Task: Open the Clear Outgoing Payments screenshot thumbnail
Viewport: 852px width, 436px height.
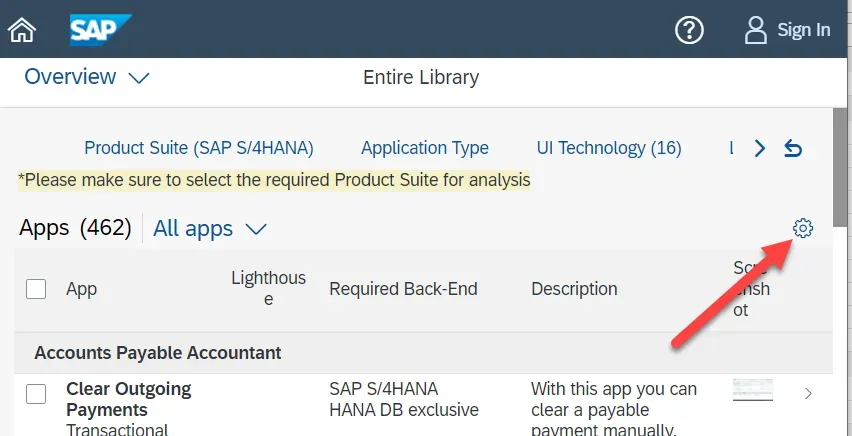Action: coord(752,390)
